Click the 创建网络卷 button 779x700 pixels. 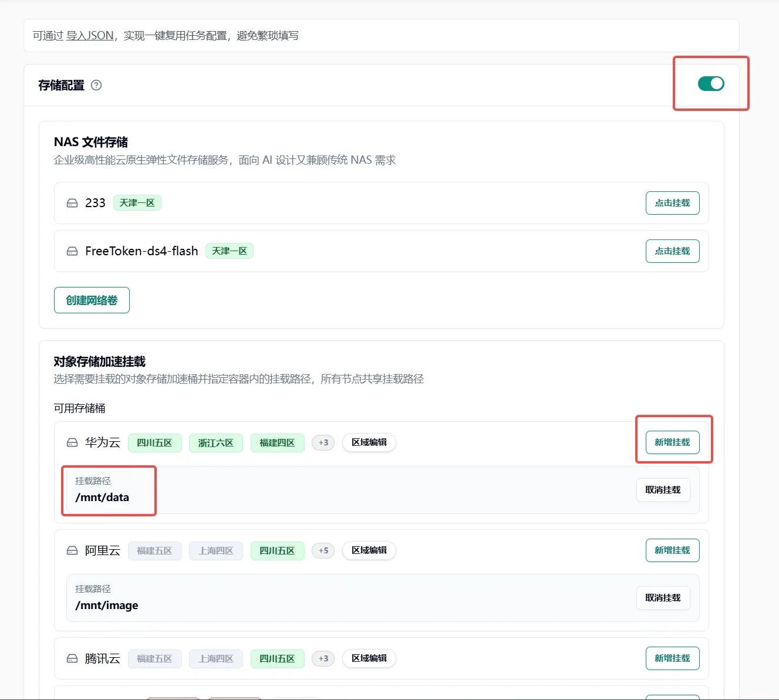click(92, 300)
